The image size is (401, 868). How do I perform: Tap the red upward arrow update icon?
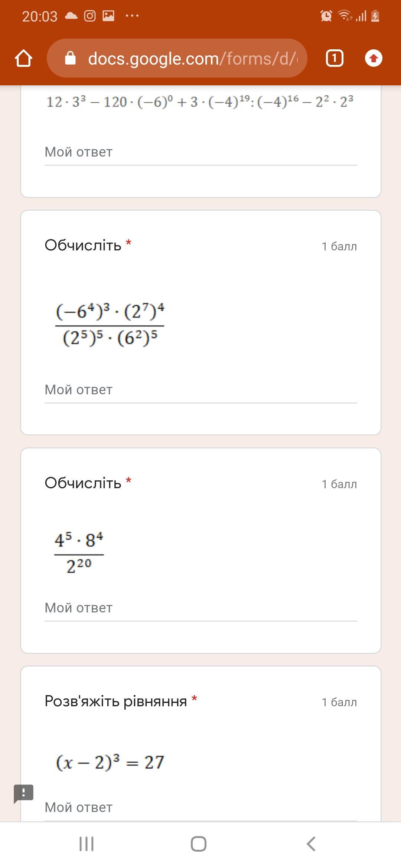click(x=374, y=58)
